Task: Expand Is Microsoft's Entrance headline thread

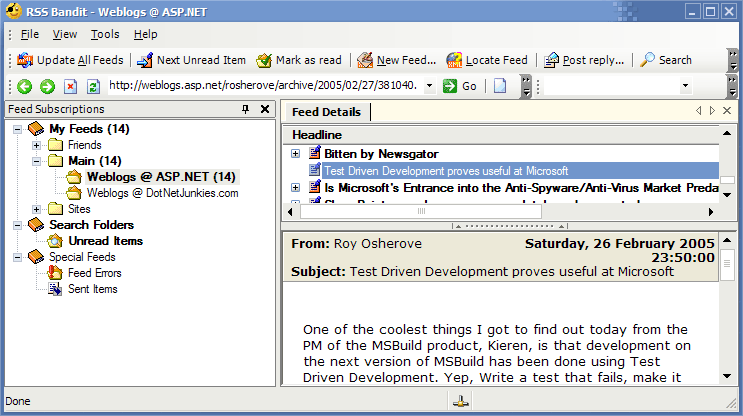Action: click(x=295, y=188)
